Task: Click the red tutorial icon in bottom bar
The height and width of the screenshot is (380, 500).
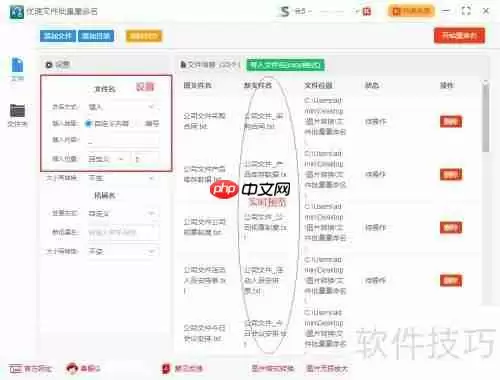Action: (166, 368)
